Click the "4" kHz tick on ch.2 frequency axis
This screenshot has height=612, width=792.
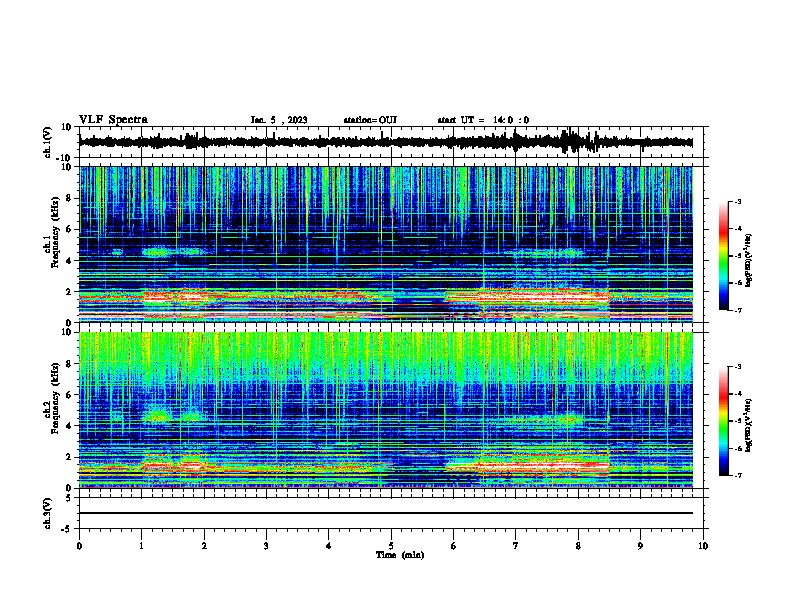coord(69,426)
